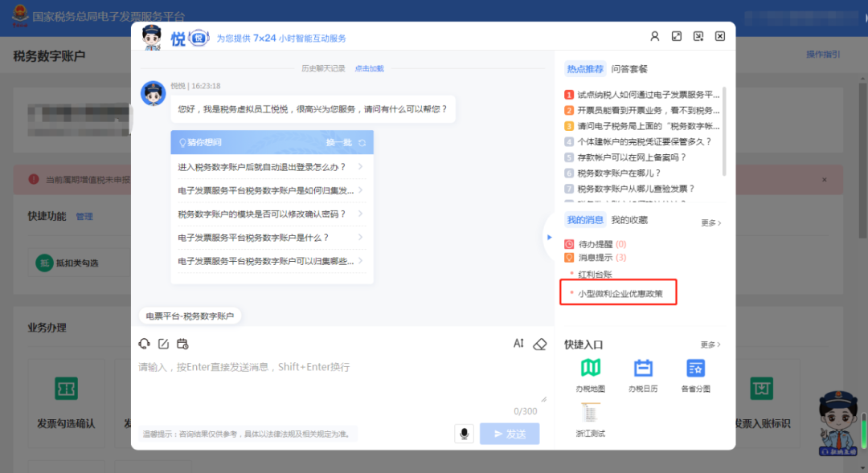The image size is (868, 473).
Task: Open hot topic 3 about 税务数字帐户
Action: pyautogui.click(x=642, y=126)
